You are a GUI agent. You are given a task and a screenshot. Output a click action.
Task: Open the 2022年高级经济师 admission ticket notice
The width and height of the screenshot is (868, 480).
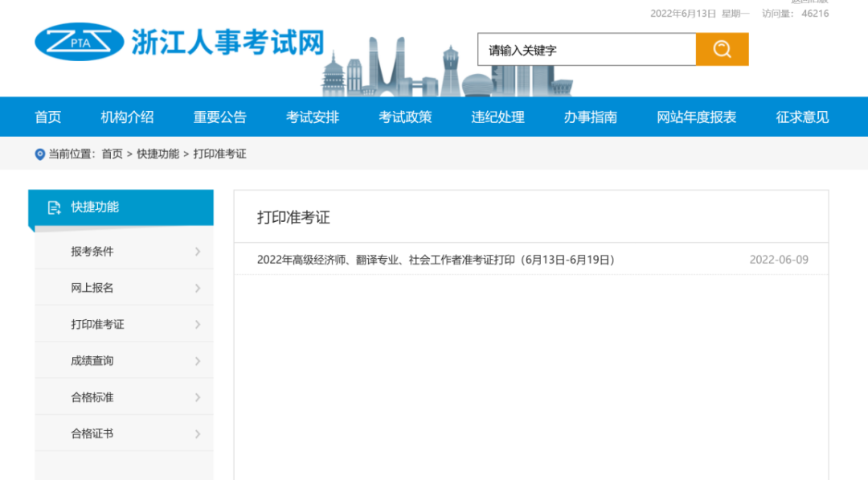[x=436, y=260]
